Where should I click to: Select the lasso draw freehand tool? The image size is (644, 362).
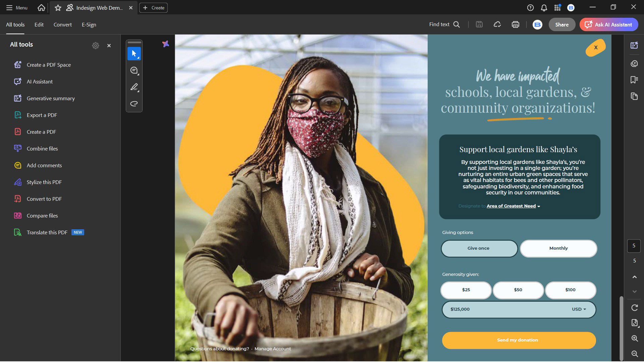(x=134, y=104)
